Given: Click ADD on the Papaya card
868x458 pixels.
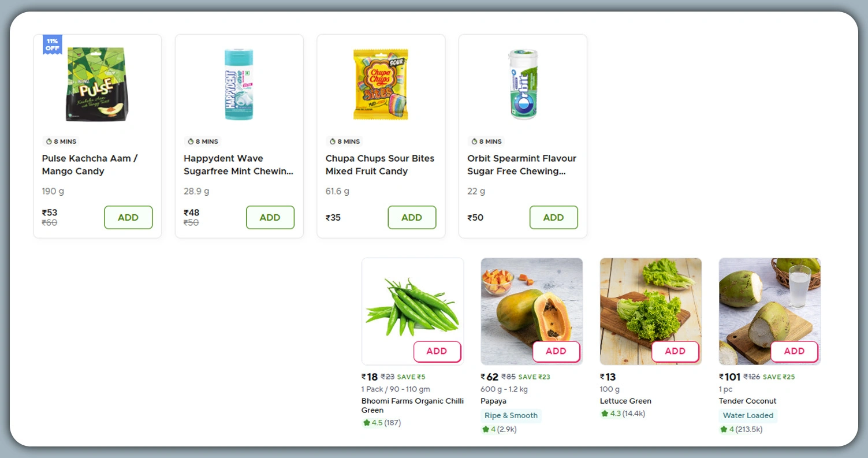Looking at the screenshot, I should click(x=556, y=351).
